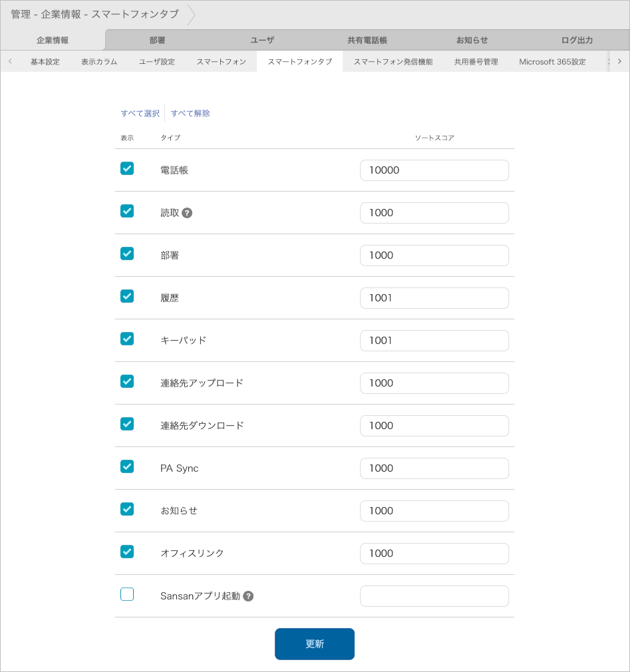Viewport: 630px width, 672px height.
Task: Click the ソートスコア column header
Action: (434, 138)
